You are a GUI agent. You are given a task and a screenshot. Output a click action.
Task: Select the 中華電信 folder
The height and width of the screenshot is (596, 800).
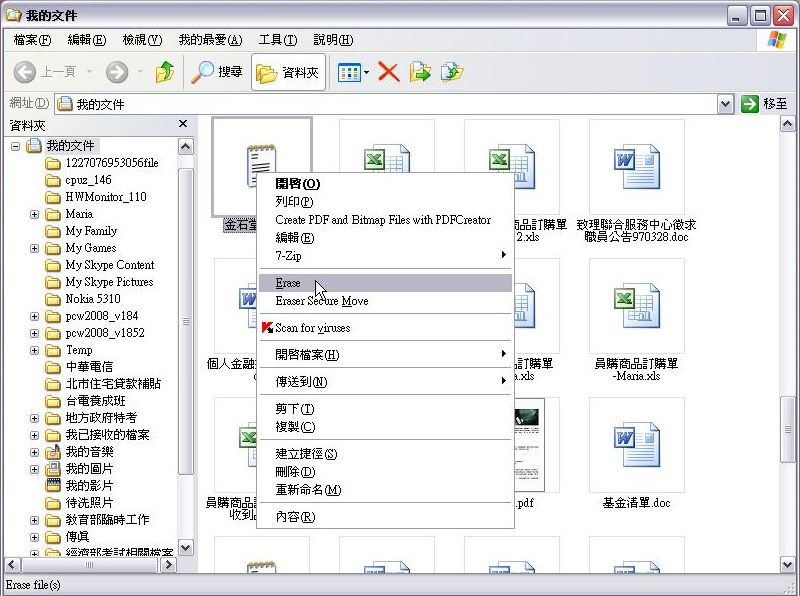(79, 367)
